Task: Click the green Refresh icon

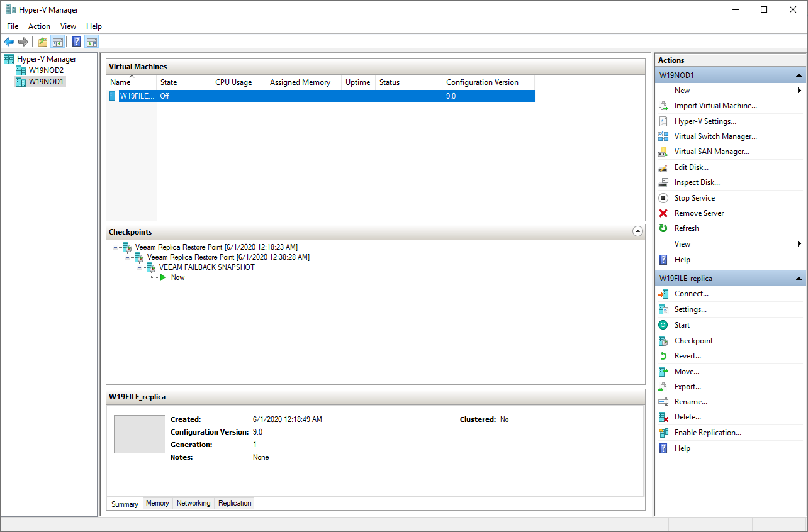Action: click(x=663, y=228)
